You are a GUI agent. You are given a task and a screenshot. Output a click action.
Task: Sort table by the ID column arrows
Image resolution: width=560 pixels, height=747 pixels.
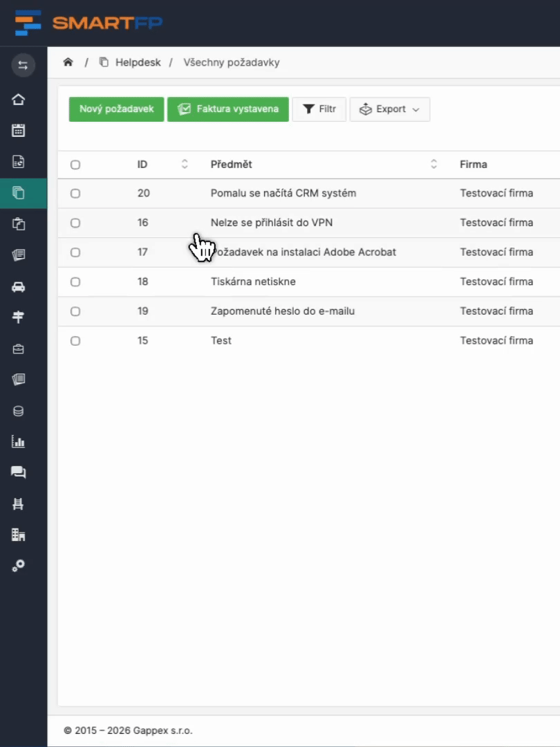(x=185, y=164)
